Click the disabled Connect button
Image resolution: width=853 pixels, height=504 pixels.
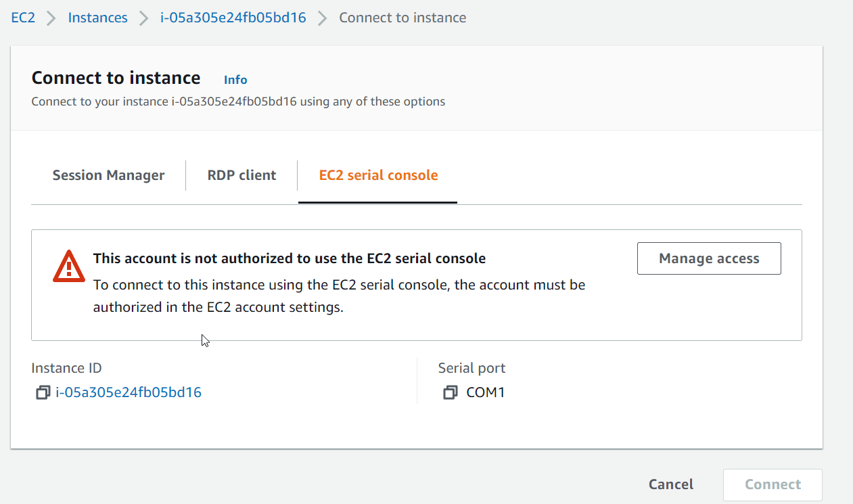pyautogui.click(x=773, y=484)
